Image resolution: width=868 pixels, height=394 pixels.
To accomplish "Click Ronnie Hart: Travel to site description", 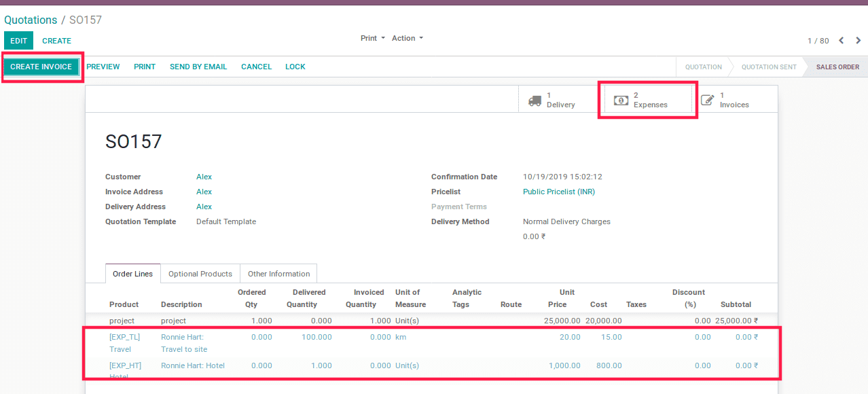I will [184, 343].
